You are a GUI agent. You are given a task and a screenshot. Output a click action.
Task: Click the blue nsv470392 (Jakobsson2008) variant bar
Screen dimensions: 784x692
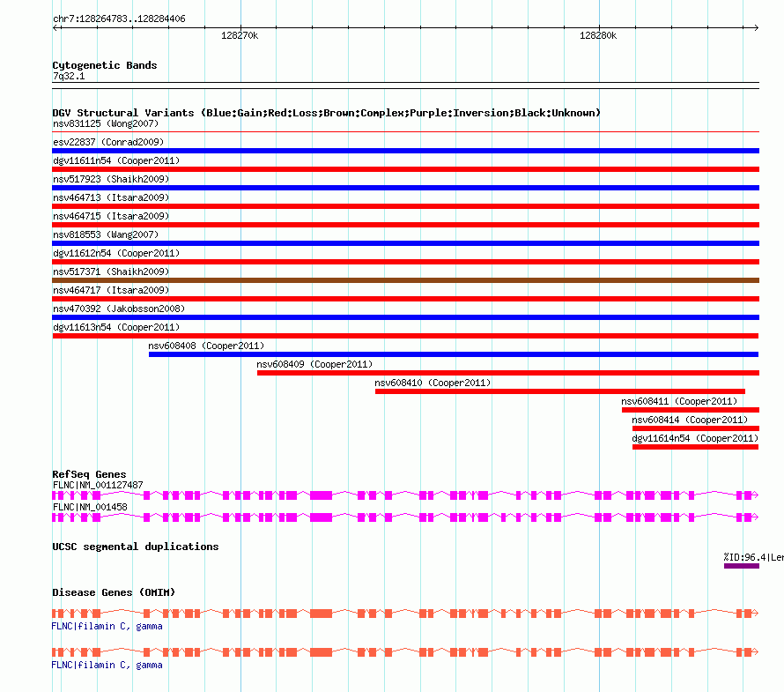tap(405, 317)
